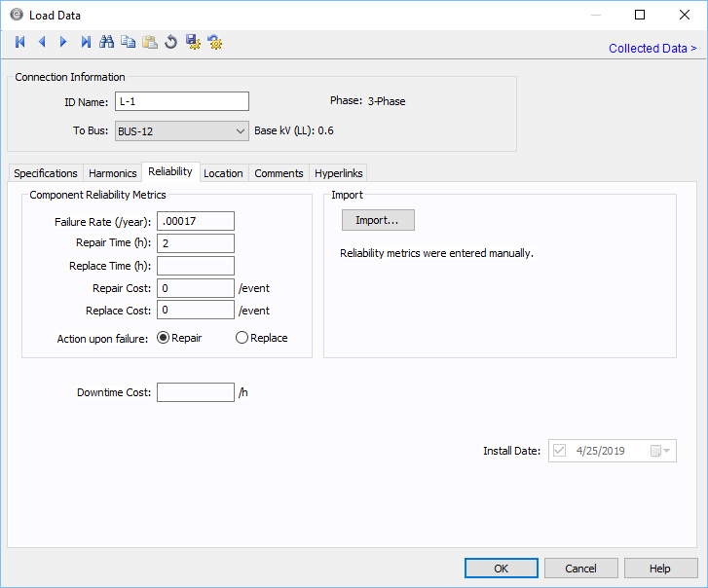Open the Install Date calendar dropdown

click(x=661, y=451)
